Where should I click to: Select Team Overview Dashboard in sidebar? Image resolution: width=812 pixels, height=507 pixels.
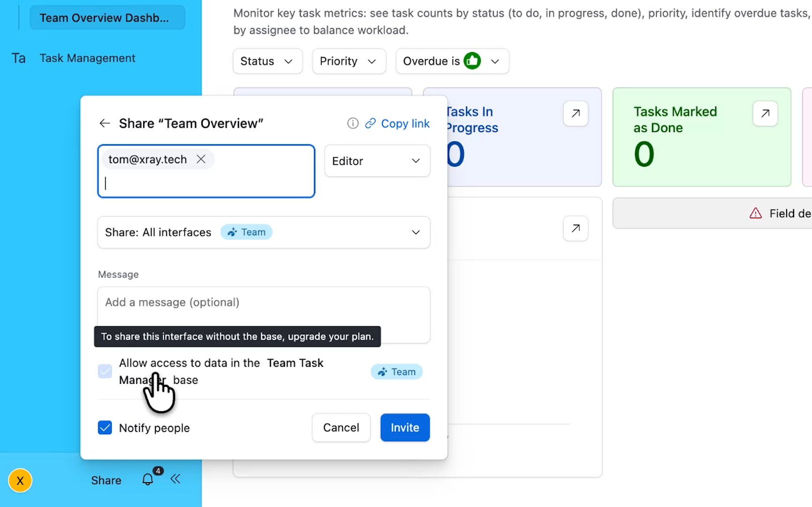tap(107, 18)
